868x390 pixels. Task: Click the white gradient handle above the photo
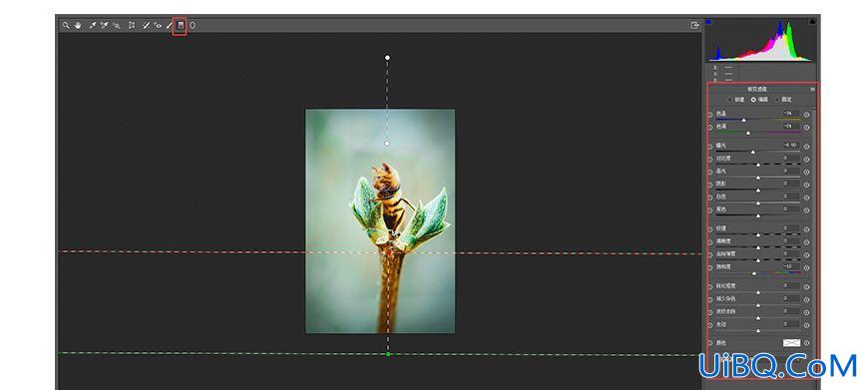point(387,58)
